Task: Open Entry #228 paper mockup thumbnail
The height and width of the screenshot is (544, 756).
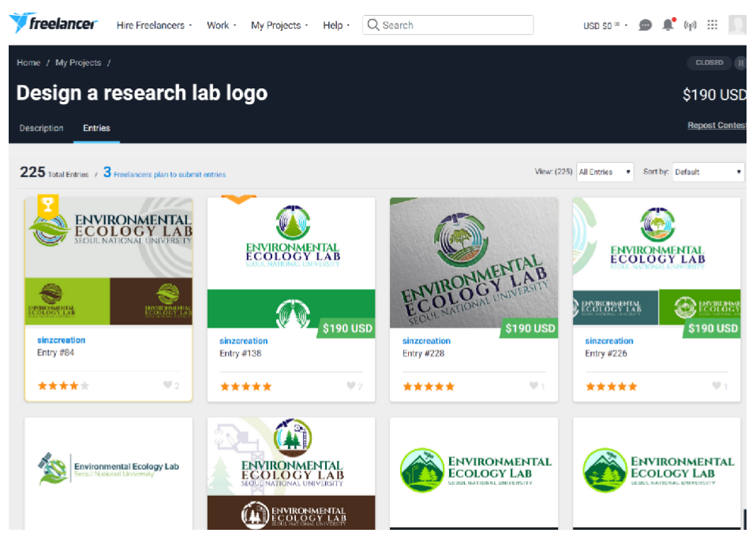Action: pyautogui.click(x=474, y=262)
